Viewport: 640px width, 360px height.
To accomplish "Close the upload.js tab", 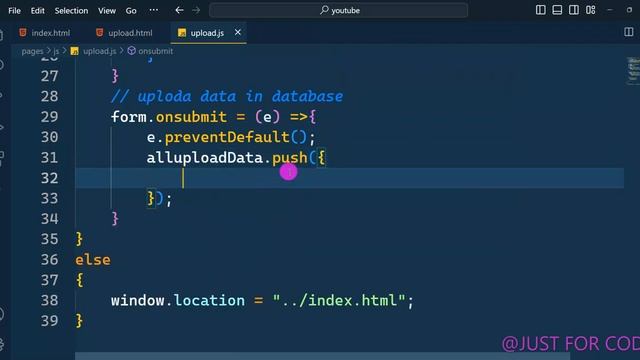I will coord(238,32).
